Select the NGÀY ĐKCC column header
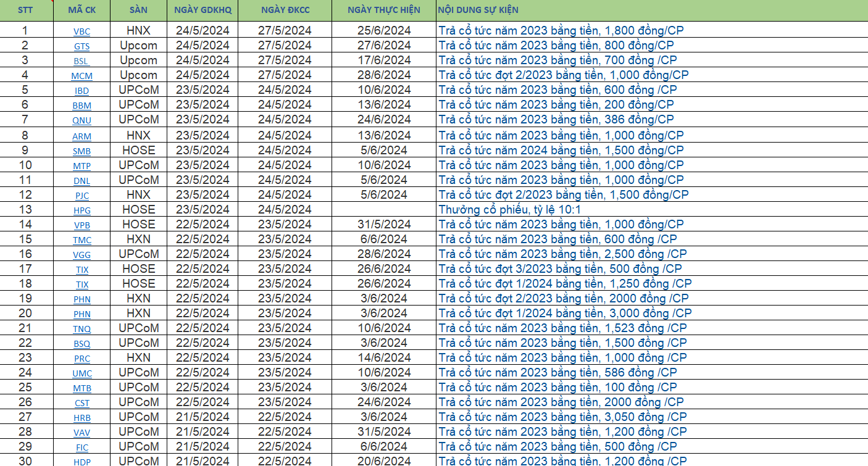The height and width of the screenshot is (466, 868). 285,10
